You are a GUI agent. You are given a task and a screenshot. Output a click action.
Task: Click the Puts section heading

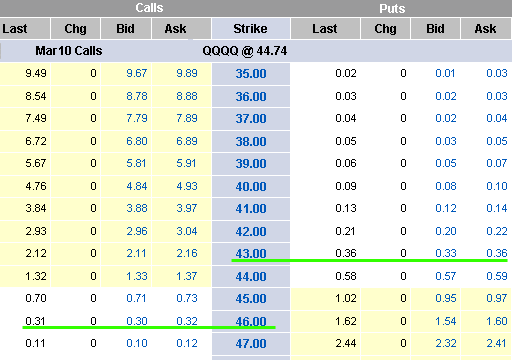pyautogui.click(x=392, y=9)
